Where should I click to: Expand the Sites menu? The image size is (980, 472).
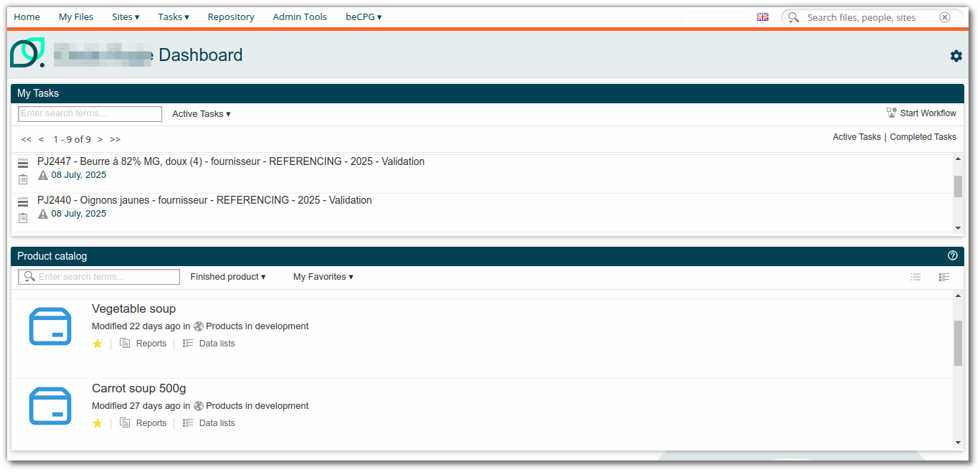click(126, 16)
